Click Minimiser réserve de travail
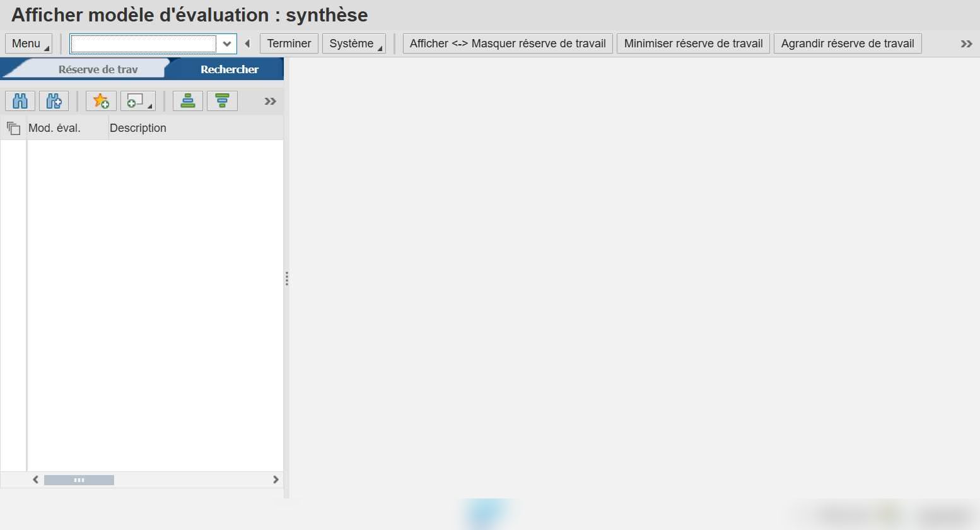980x530 pixels. (693, 44)
